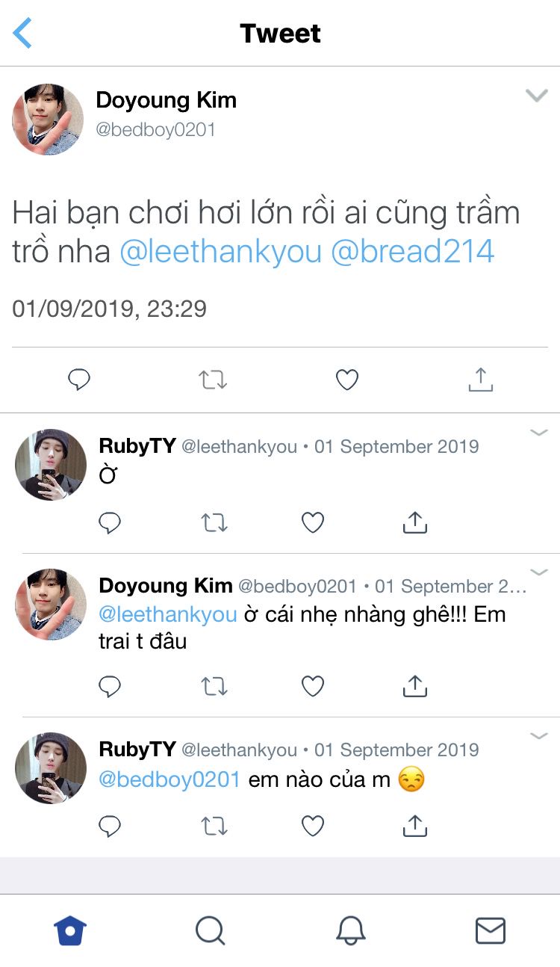Reply to Doyoung Kim's "Em trai t đâu" tweet
The height and width of the screenshot is (967, 560).
pyautogui.click(x=110, y=685)
